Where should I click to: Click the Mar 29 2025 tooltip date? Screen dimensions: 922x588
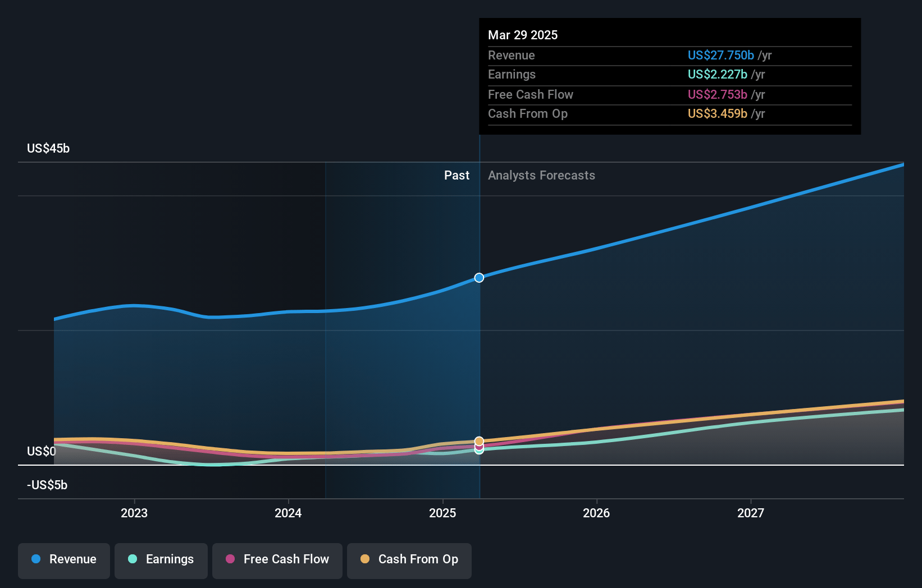[x=523, y=35]
